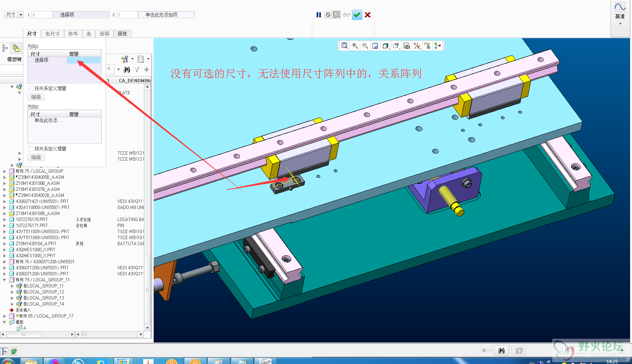The height and width of the screenshot is (364, 632).
Task: Select Z39M14304005B_A.ASM in the tree
Action: tap(41, 177)
